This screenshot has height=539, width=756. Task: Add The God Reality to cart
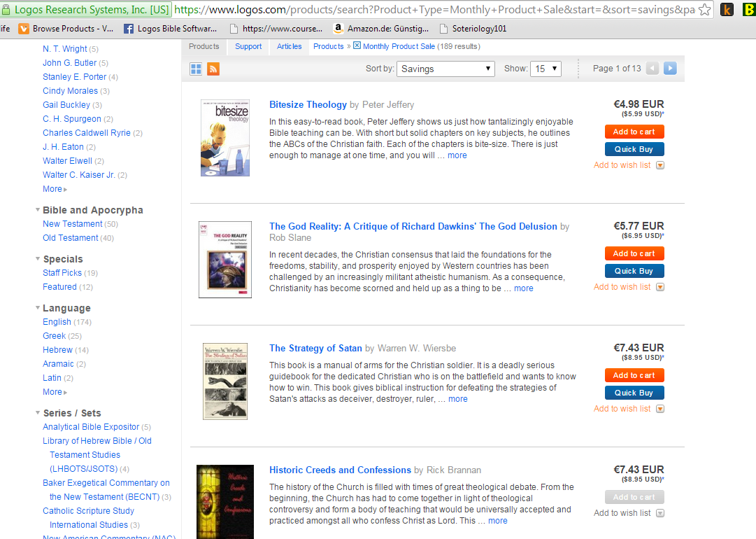[634, 253]
